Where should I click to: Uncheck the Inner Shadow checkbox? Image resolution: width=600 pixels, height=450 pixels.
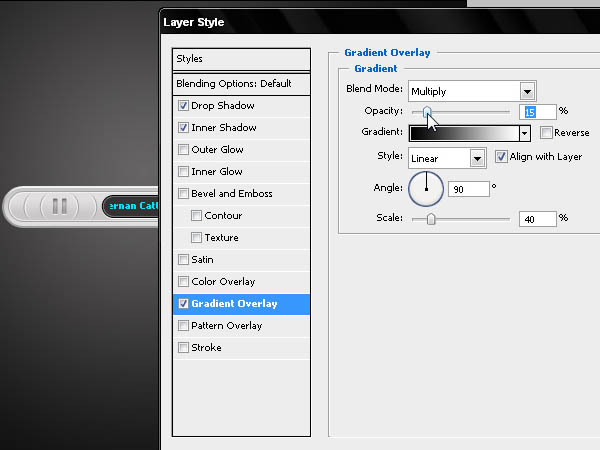click(183, 127)
